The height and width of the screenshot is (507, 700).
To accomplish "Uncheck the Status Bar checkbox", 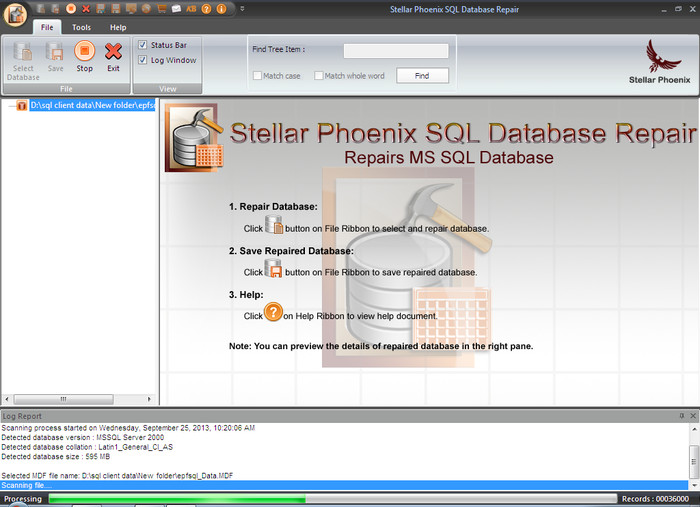I will (x=142, y=45).
